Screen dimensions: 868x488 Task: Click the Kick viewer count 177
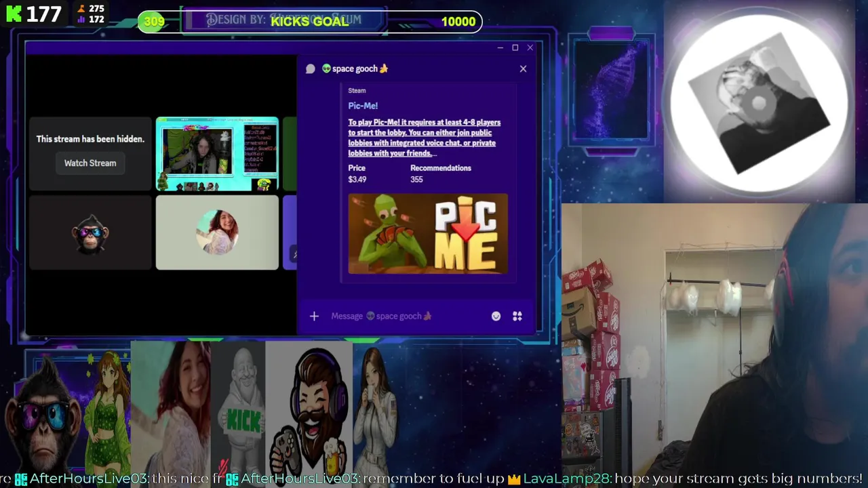(x=44, y=14)
